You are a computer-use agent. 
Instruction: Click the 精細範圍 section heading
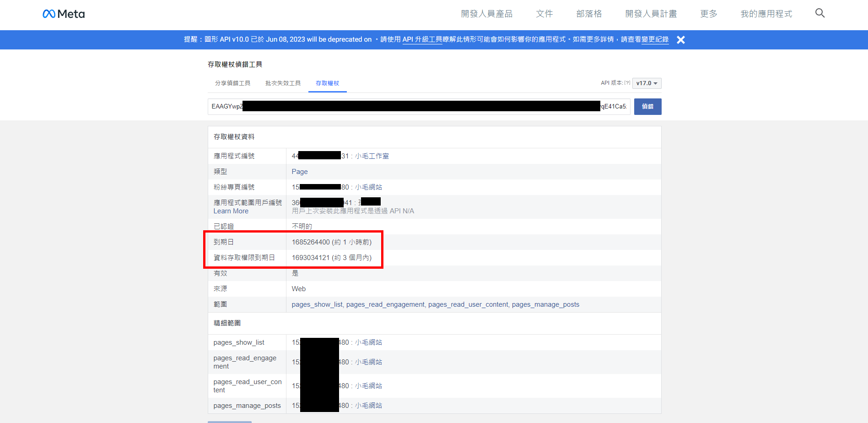pyautogui.click(x=227, y=323)
